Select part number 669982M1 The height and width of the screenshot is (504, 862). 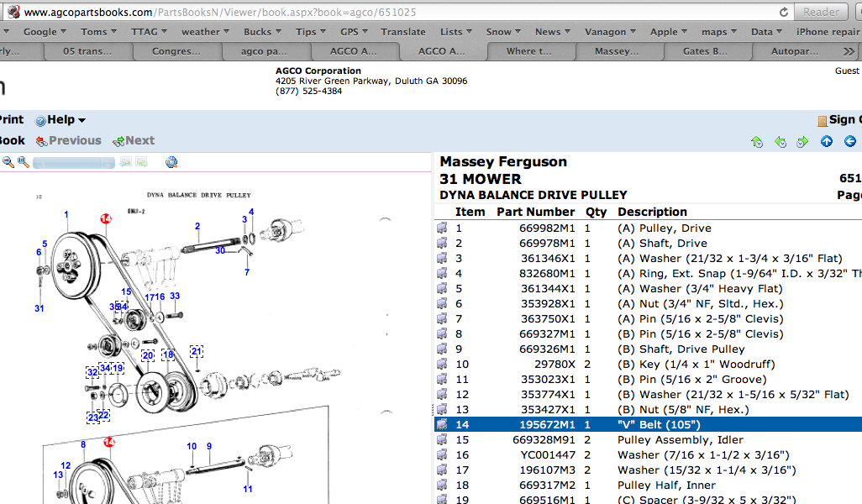point(547,228)
